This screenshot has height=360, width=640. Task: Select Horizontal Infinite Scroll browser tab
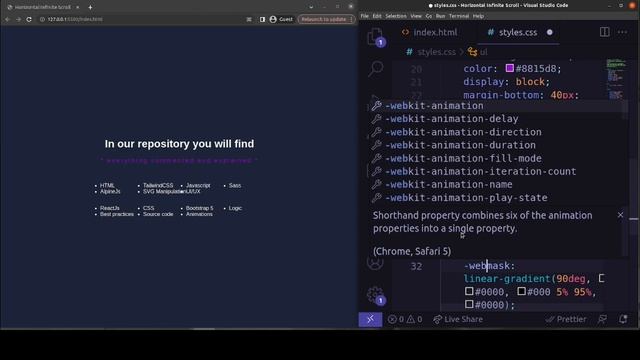(x=43, y=7)
